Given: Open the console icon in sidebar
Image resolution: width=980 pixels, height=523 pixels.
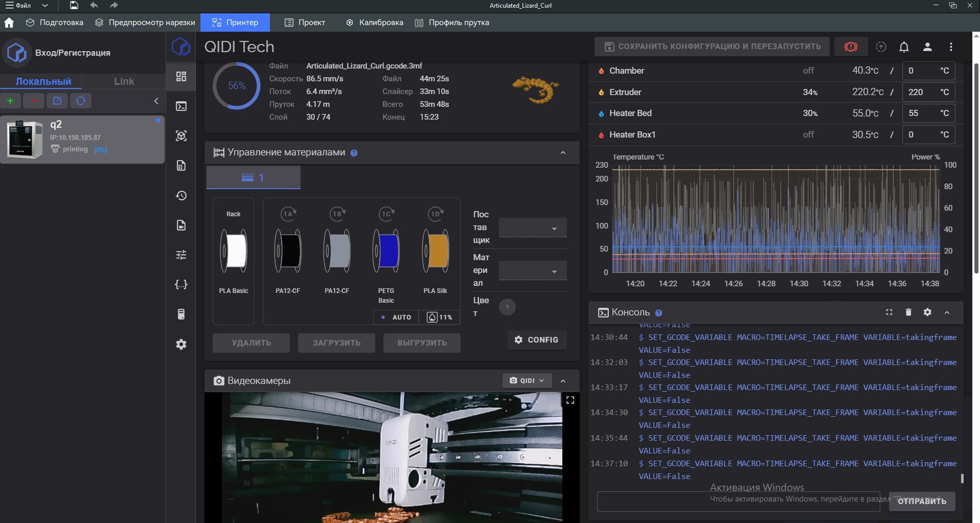Looking at the screenshot, I should pos(181,106).
